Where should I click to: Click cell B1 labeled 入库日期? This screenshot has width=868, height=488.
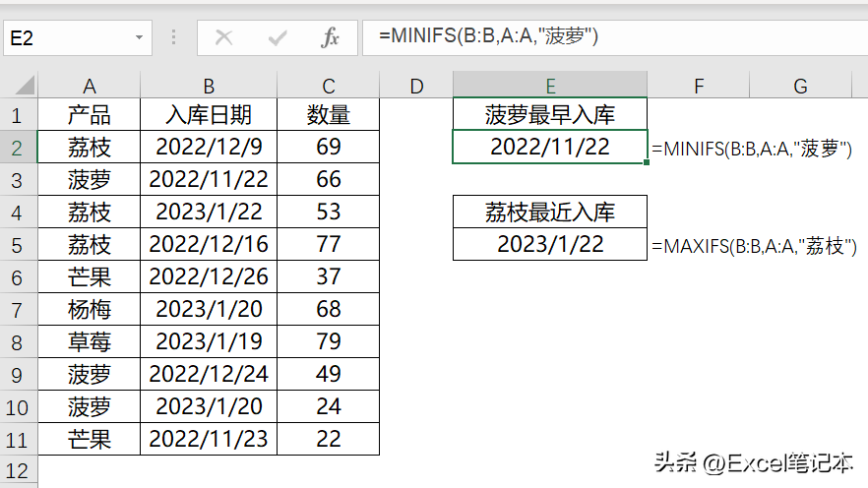[209, 114]
